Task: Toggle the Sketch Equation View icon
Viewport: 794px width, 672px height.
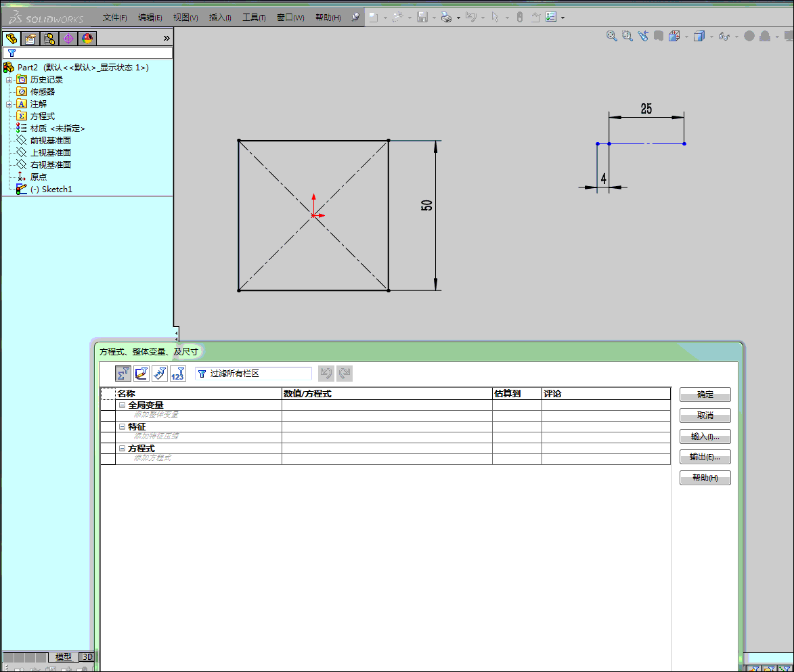Action: 141,374
